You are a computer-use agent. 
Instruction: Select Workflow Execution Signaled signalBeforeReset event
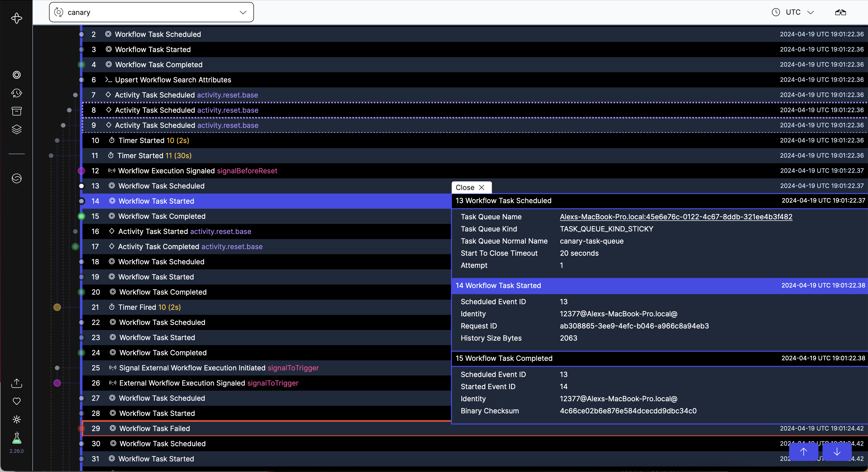coord(475,171)
